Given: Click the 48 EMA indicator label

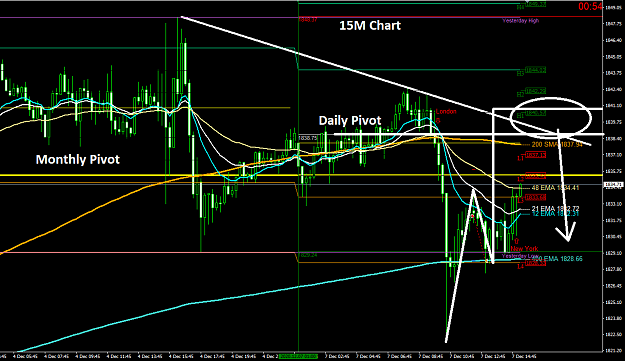Looking at the screenshot, I should click(x=555, y=188).
